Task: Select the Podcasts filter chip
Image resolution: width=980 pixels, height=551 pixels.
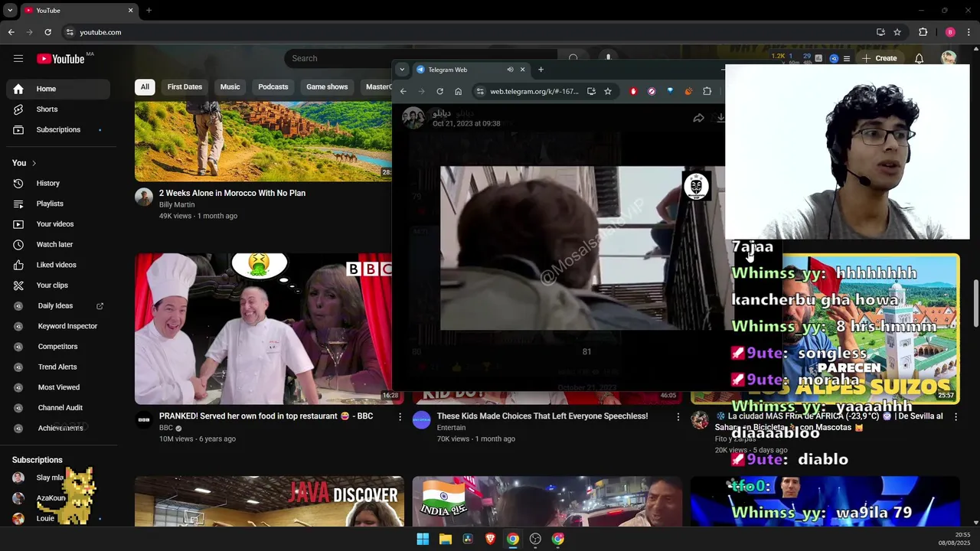Action: coord(273,87)
